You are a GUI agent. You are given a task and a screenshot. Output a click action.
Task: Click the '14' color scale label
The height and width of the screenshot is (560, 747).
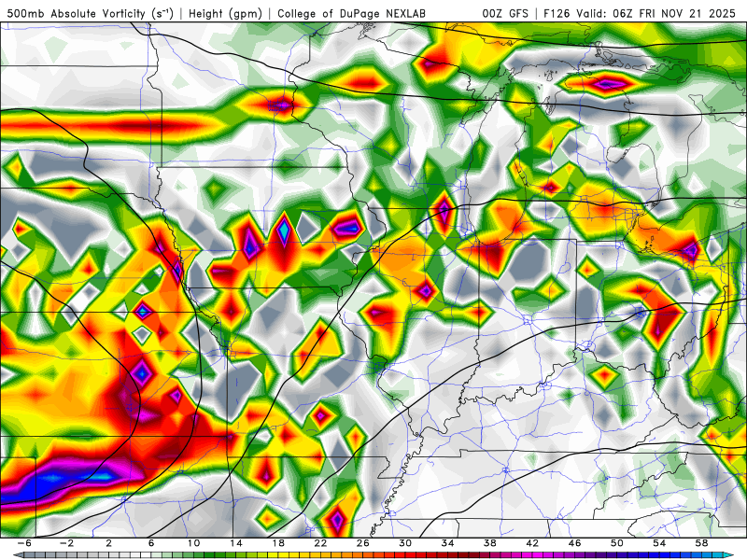[236, 543]
